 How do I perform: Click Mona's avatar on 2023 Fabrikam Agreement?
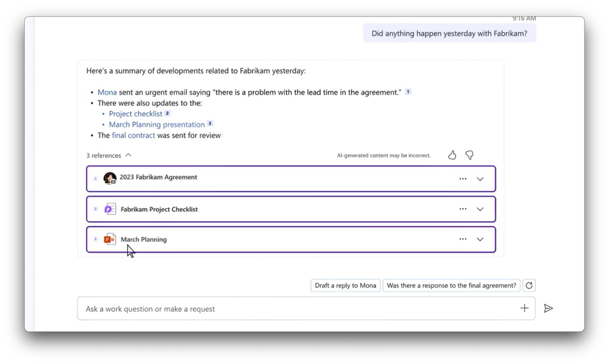point(110,178)
